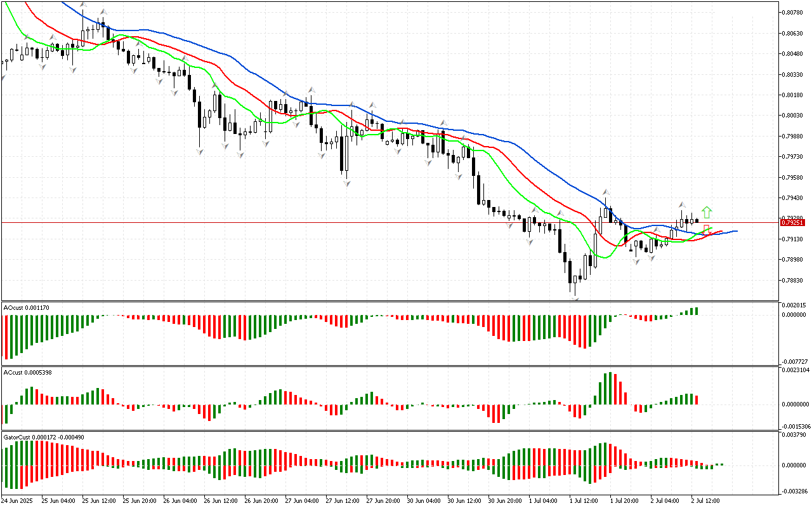Click the green up arrow signal

(707, 213)
